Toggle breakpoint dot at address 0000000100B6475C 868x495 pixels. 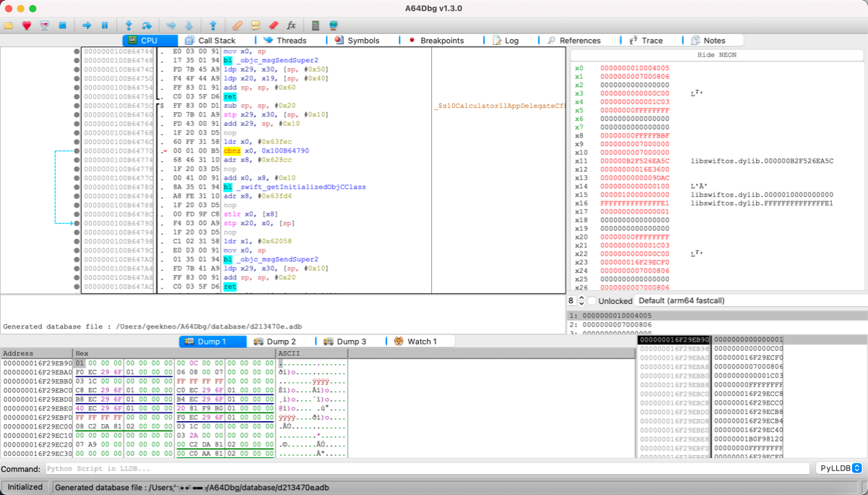(x=77, y=106)
